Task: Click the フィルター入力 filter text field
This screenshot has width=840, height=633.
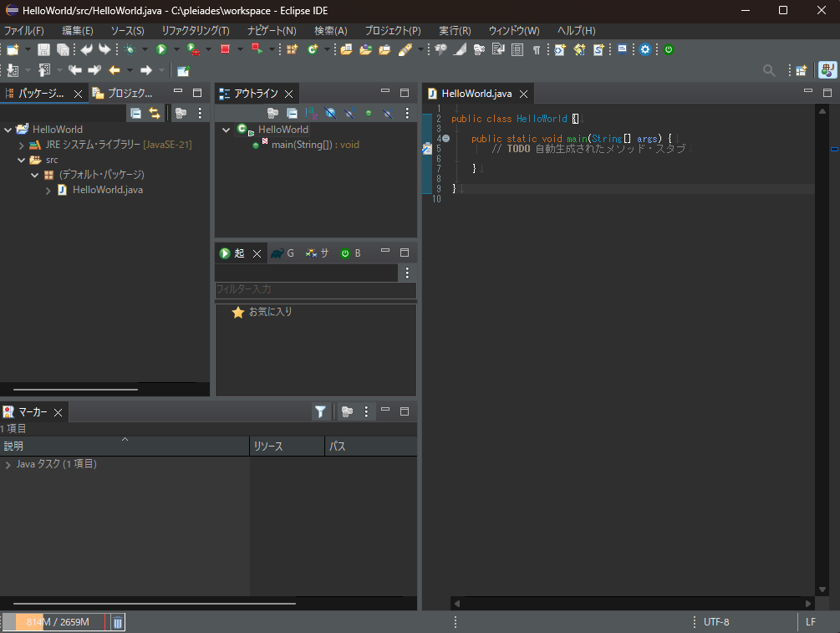Action: pyautogui.click(x=315, y=289)
